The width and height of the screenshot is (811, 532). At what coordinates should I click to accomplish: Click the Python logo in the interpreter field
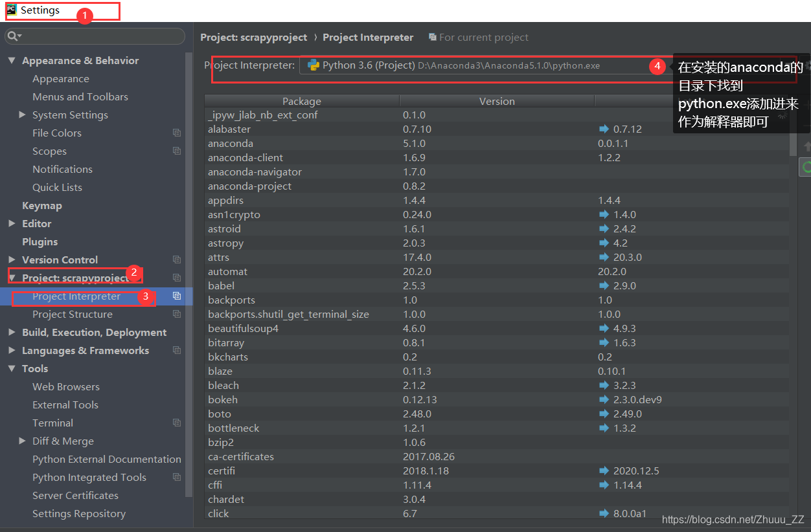(x=314, y=65)
